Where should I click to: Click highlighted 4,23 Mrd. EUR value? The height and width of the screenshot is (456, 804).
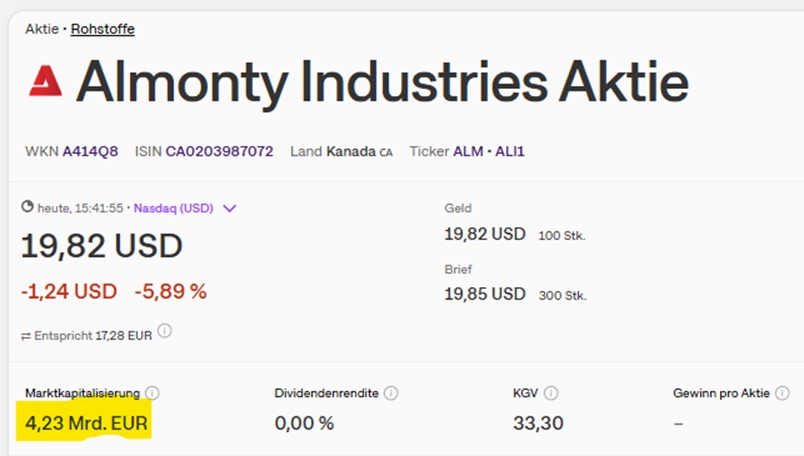87,424
